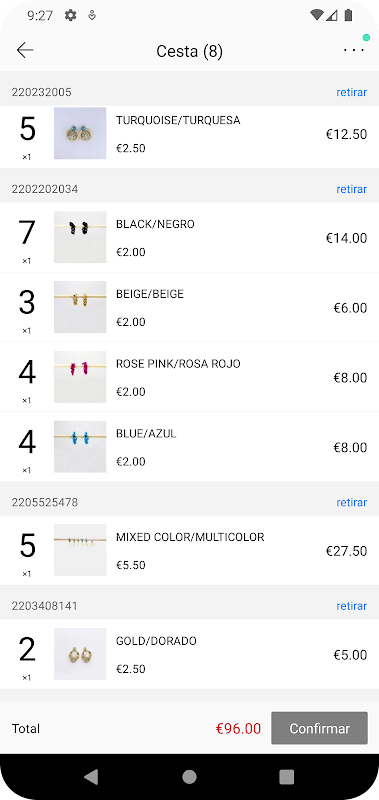Change quantity 7 of BLACK/NEGRO item
The width and height of the screenshot is (379, 800).
(27, 233)
